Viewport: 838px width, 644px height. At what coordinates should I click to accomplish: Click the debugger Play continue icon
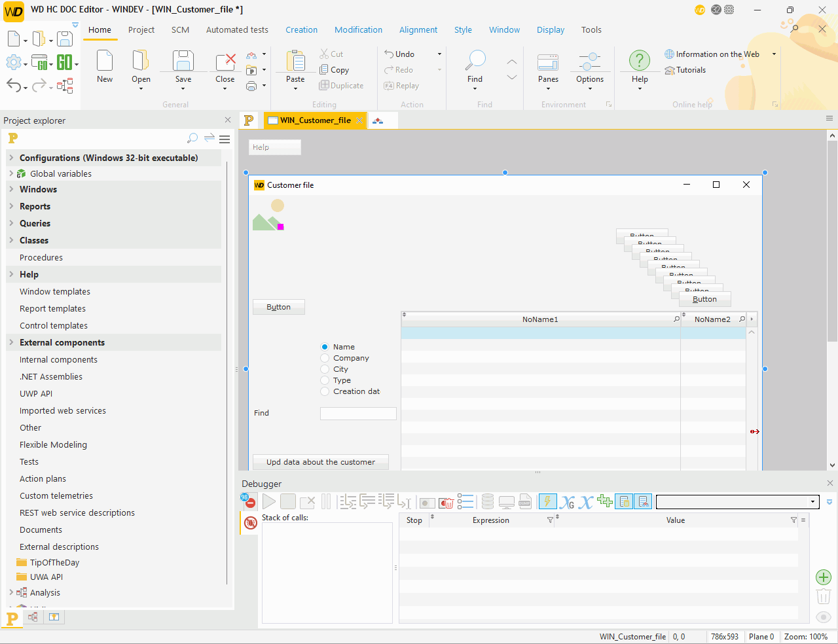(x=269, y=501)
